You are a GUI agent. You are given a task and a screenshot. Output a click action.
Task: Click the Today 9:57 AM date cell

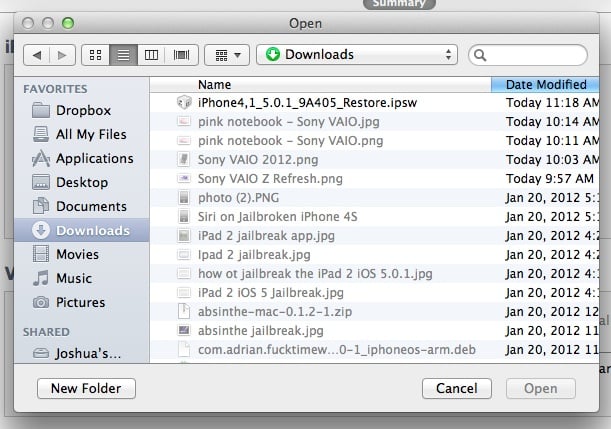click(550, 179)
